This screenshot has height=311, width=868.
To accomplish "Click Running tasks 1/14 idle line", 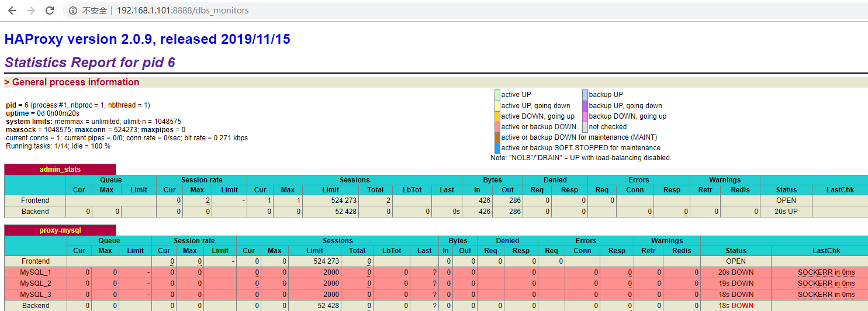I will [x=58, y=146].
